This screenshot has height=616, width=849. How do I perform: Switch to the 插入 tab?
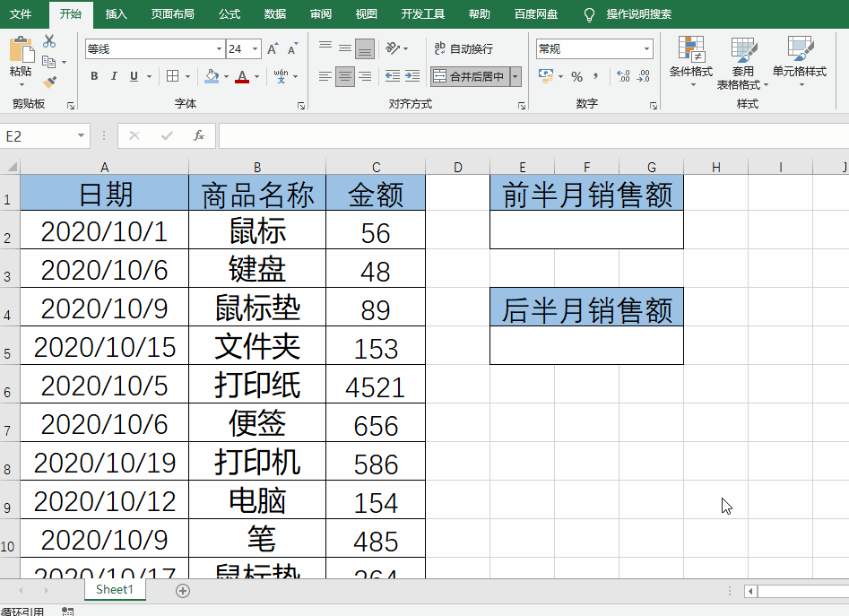click(116, 14)
